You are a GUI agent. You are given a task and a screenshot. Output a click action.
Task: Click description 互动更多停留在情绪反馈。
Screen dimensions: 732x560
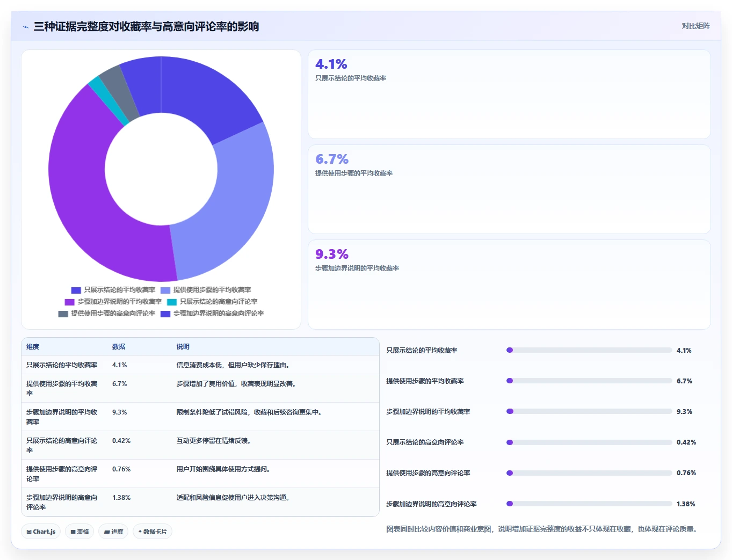(x=215, y=441)
